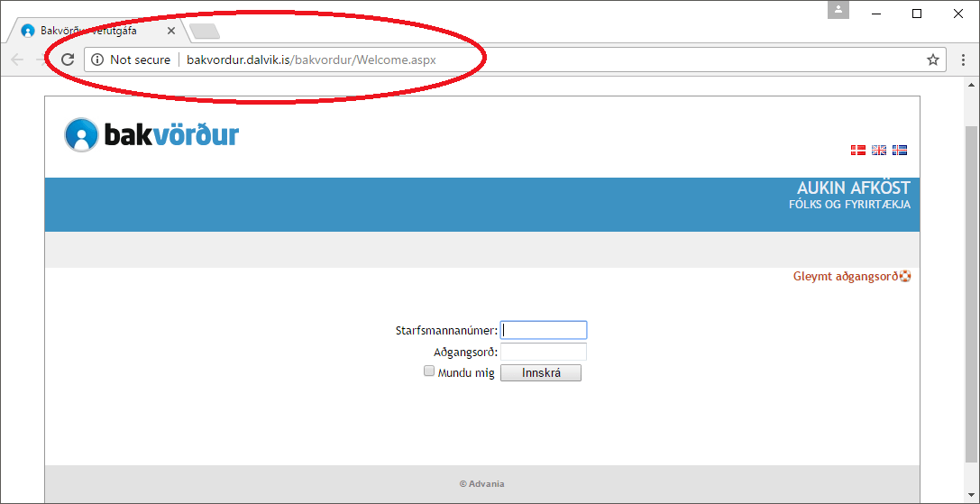Click the Bakvörður logo

coord(151,134)
